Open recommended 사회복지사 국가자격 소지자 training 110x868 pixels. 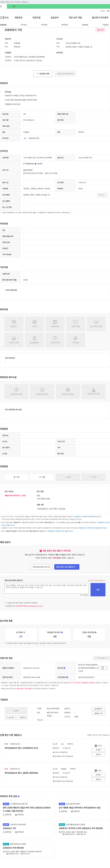pyautogui.click(x=81, y=828)
